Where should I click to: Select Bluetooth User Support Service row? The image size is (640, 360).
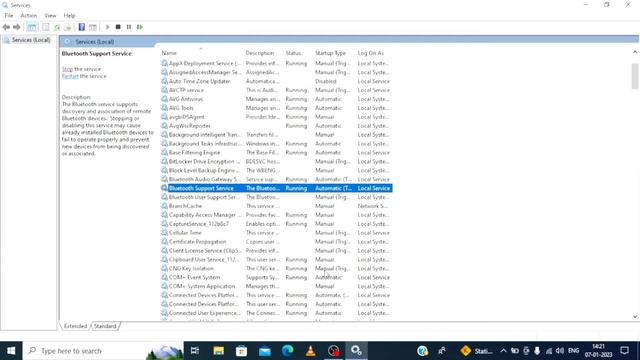(x=276, y=197)
